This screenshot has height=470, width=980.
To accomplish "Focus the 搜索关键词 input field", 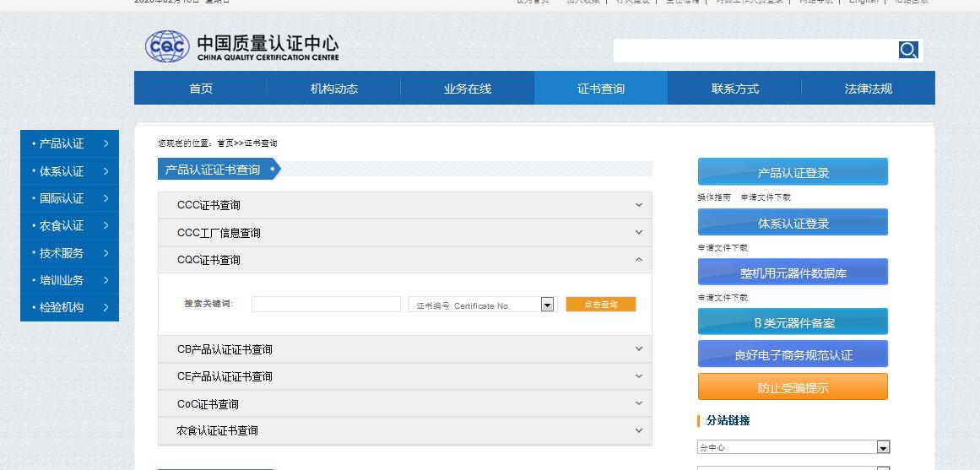I will tap(326, 305).
